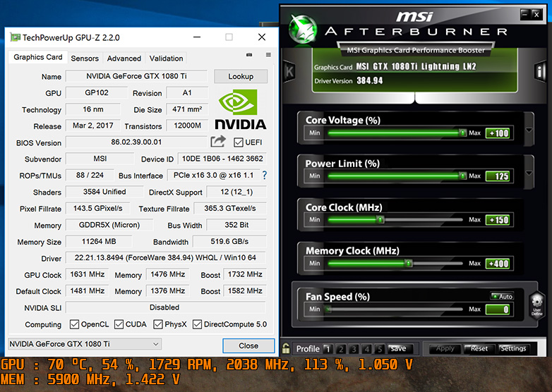The height and width of the screenshot is (392, 552).
Task: Minimize the MSI Afterburner window
Action: click(525, 14)
